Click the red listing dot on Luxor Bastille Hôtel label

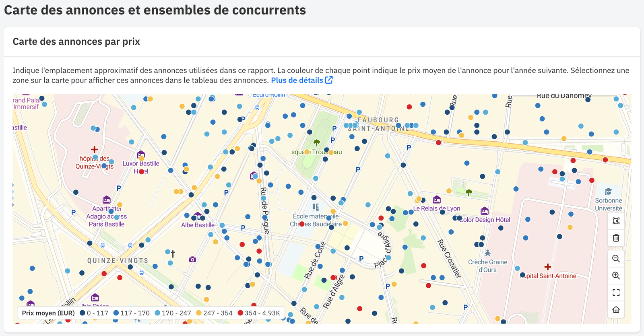[141, 171]
